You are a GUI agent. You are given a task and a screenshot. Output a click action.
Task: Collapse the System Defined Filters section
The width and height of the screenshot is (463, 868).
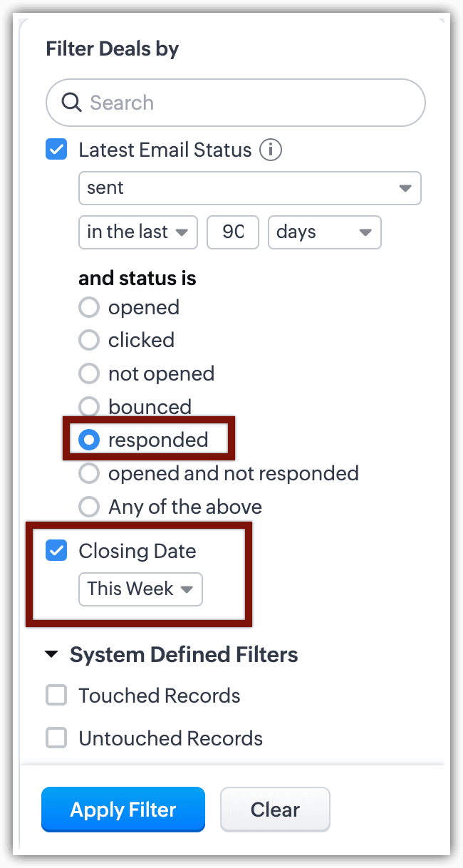[51, 655]
